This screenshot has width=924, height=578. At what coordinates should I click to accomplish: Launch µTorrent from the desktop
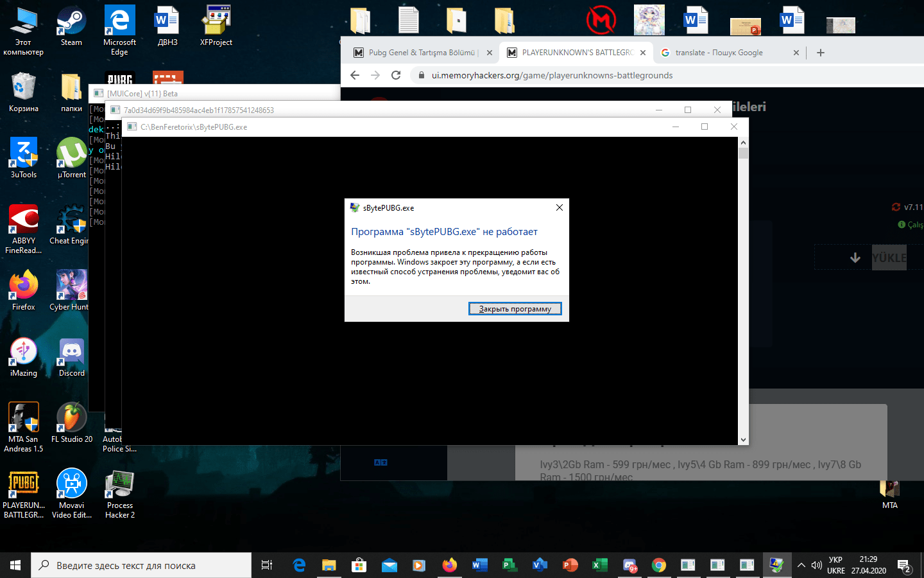point(71,158)
